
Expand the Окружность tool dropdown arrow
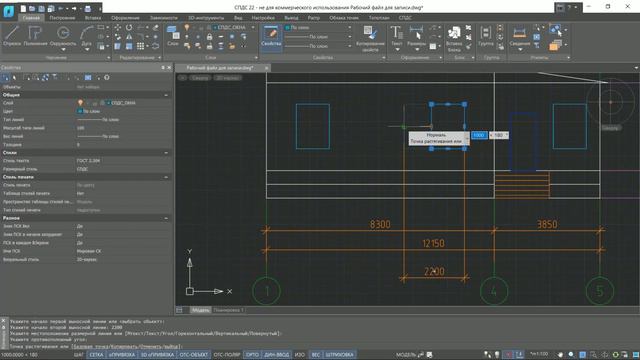[63, 50]
